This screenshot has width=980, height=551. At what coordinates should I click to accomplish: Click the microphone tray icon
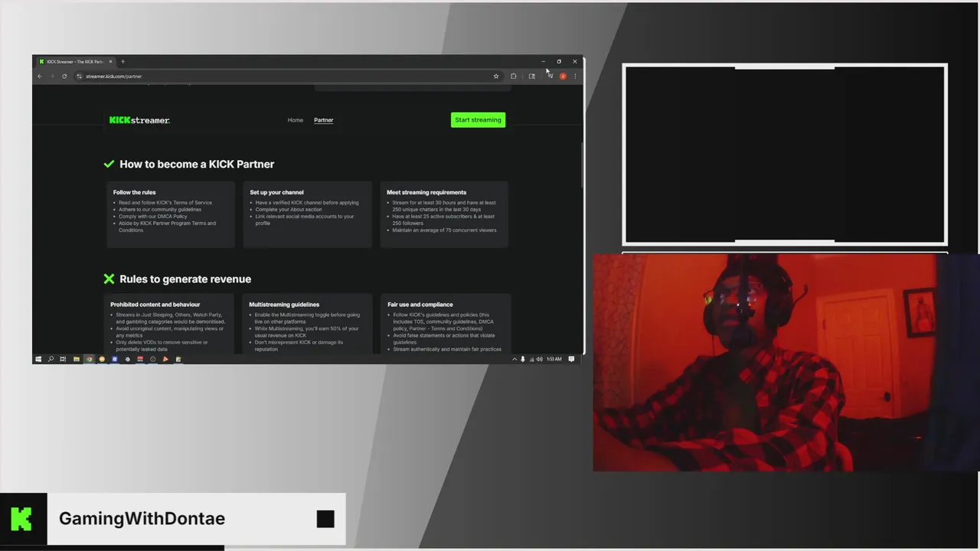pyautogui.click(x=523, y=359)
